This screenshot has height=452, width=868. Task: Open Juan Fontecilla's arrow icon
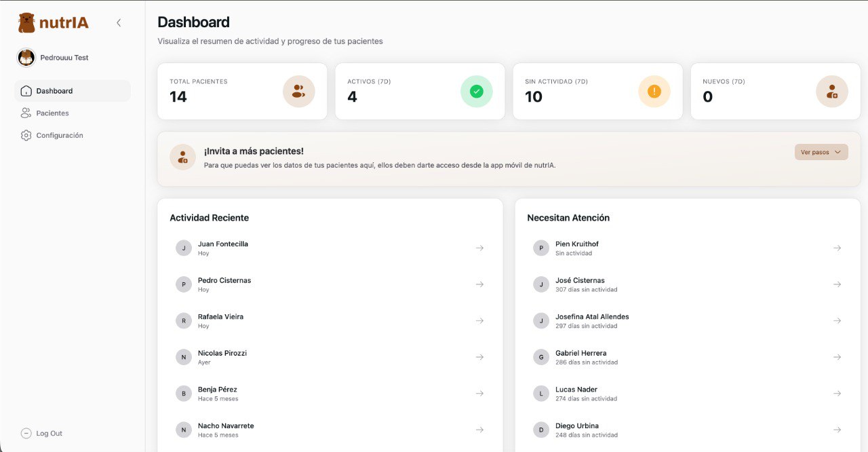point(479,248)
